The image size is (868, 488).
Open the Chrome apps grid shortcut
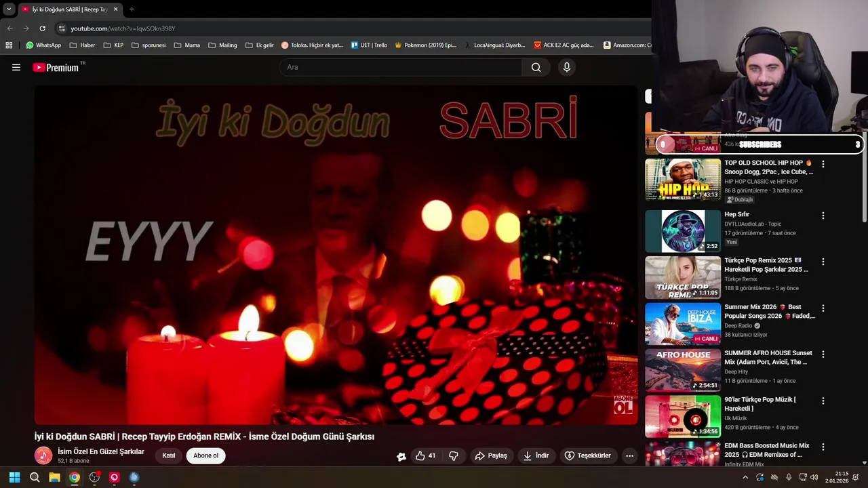point(9,45)
